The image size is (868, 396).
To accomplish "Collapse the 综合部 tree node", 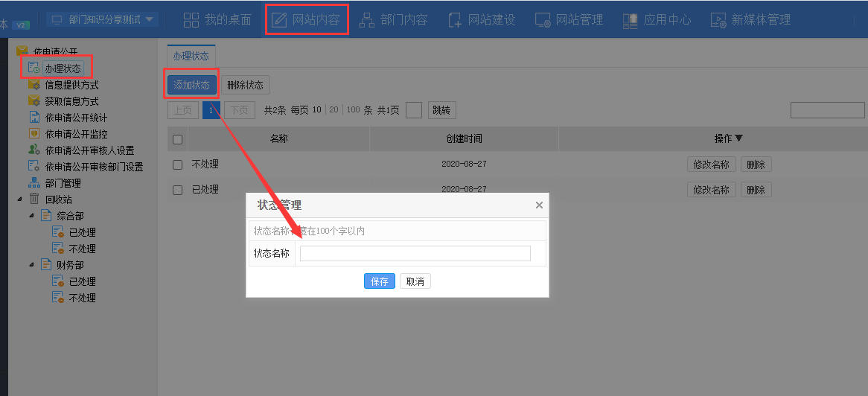I will pyautogui.click(x=32, y=216).
